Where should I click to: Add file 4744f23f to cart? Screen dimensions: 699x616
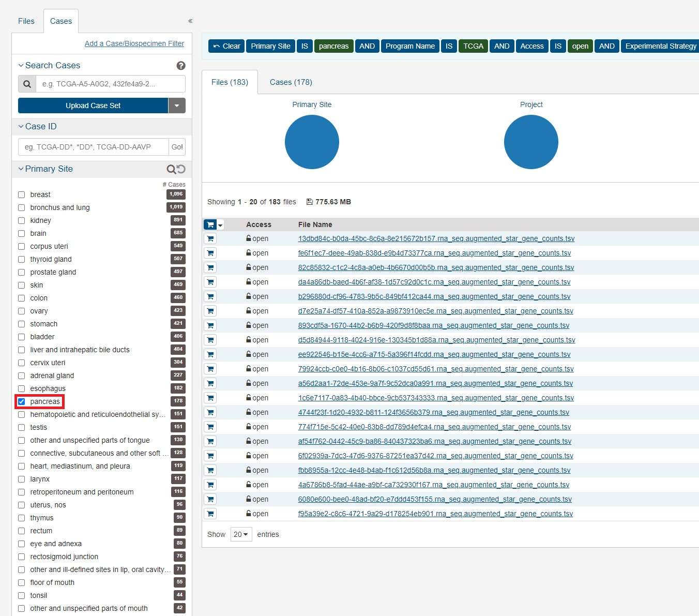pos(210,412)
